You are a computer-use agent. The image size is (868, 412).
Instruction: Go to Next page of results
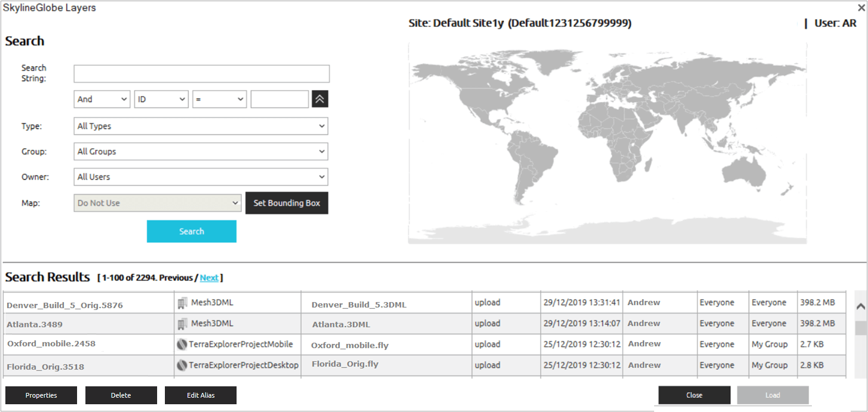tap(209, 278)
